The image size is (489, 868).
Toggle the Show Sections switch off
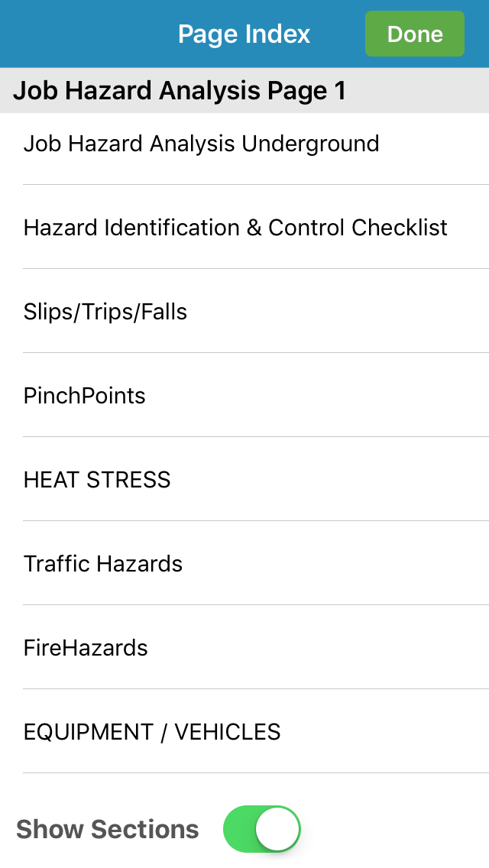[262, 829]
